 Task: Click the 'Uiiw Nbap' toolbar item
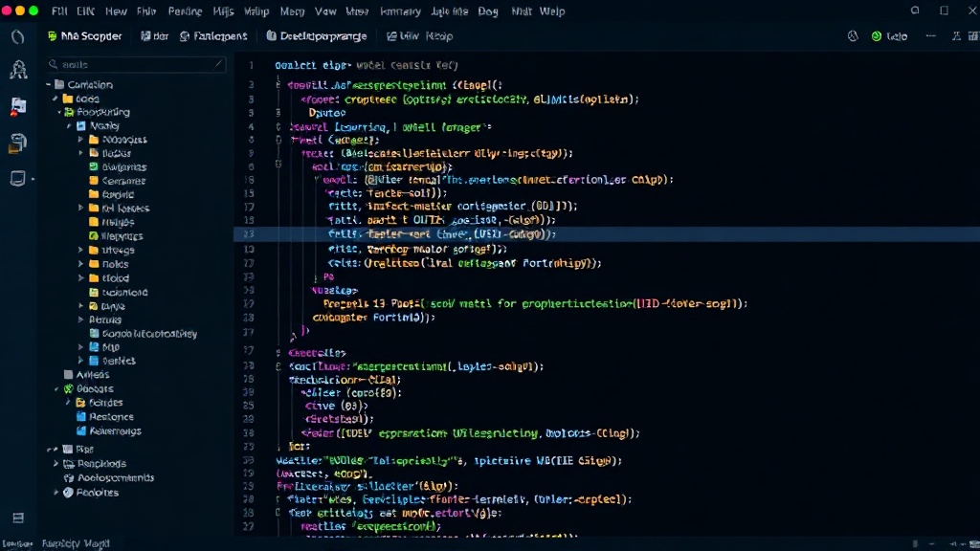coord(419,36)
